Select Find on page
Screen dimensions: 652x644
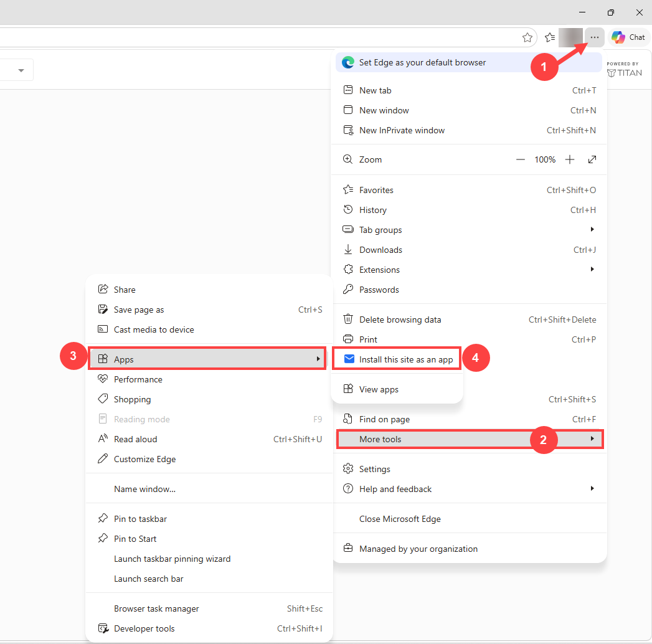[470, 420]
